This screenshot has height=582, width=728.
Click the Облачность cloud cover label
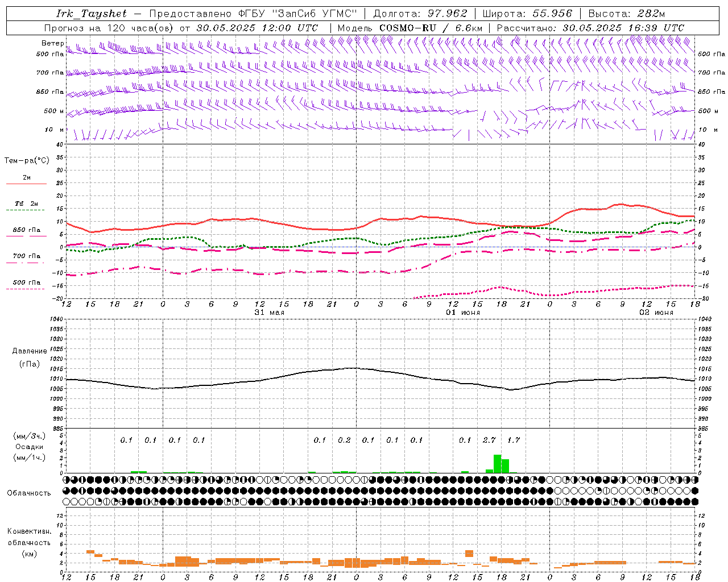[x=29, y=493]
